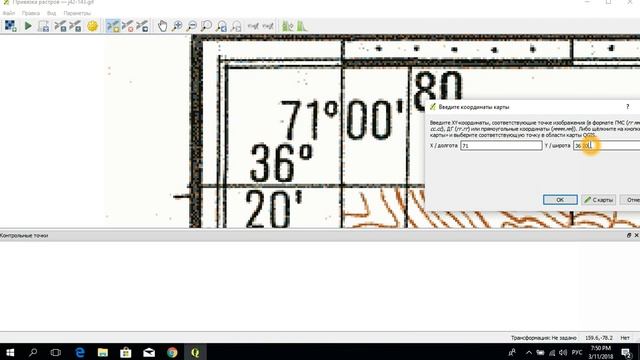Select the Add Point tool
The image size is (640, 360).
tap(113, 26)
